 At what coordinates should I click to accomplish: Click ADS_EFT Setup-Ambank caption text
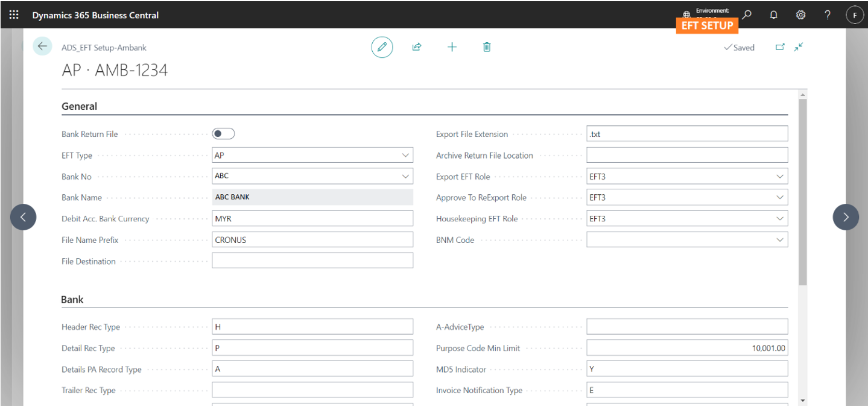tap(104, 48)
